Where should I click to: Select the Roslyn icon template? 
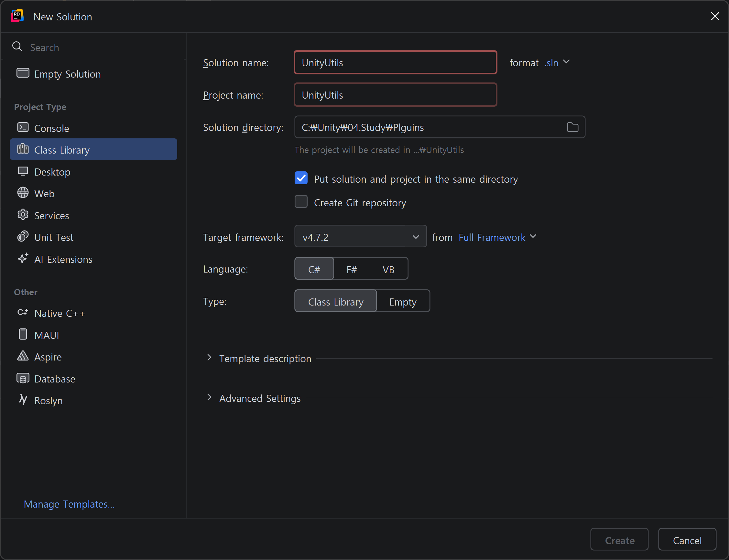[x=23, y=400]
